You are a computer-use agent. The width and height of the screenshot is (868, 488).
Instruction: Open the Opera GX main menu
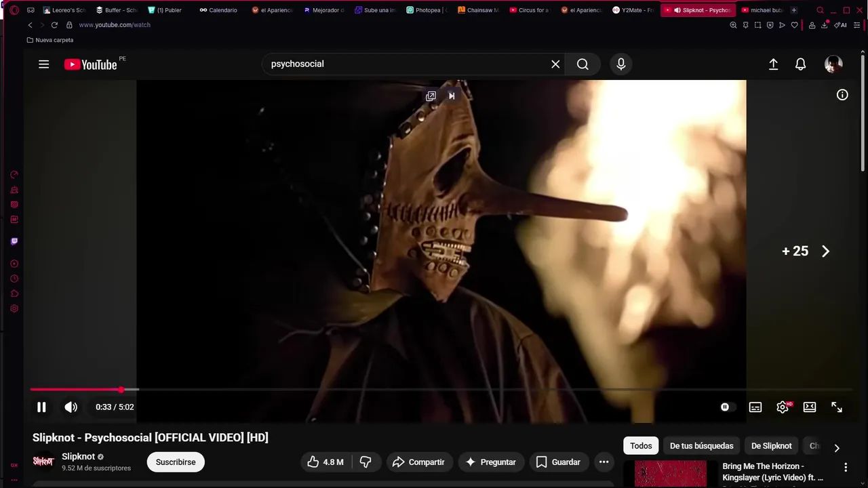pyautogui.click(x=14, y=10)
